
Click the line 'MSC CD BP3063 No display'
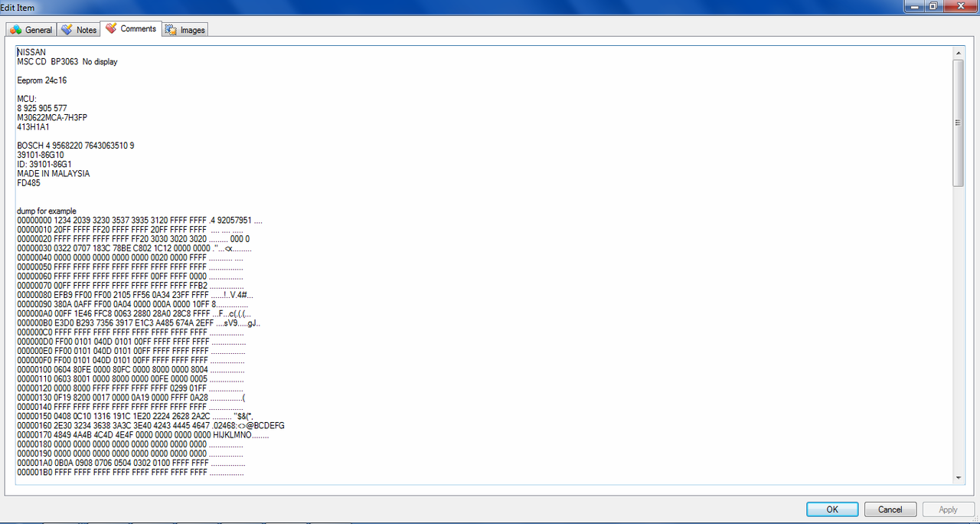coord(67,61)
